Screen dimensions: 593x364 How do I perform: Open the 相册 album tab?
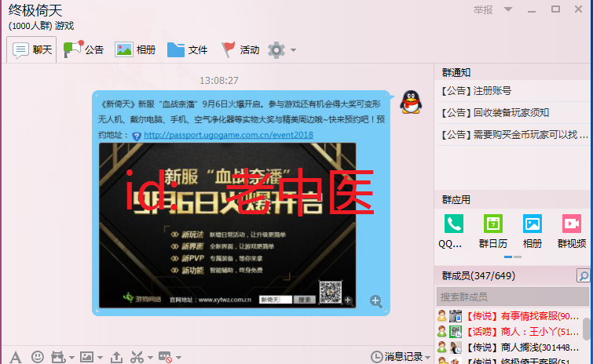coord(135,49)
